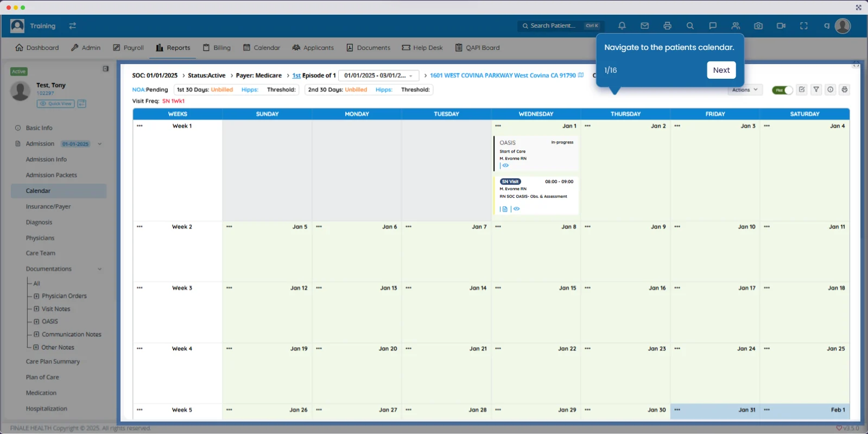This screenshot has height=434, width=868.
Task: Collapse the Documentations chevron
Action: click(x=100, y=269)
